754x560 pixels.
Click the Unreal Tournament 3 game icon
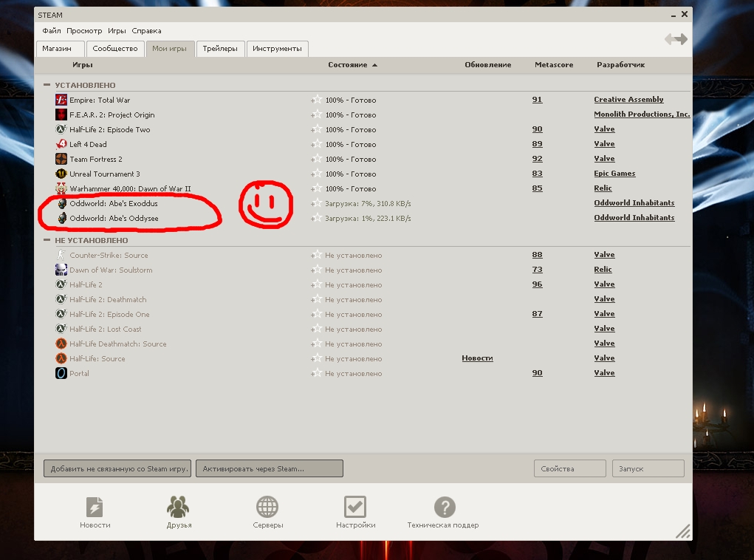tap(61, 174)
